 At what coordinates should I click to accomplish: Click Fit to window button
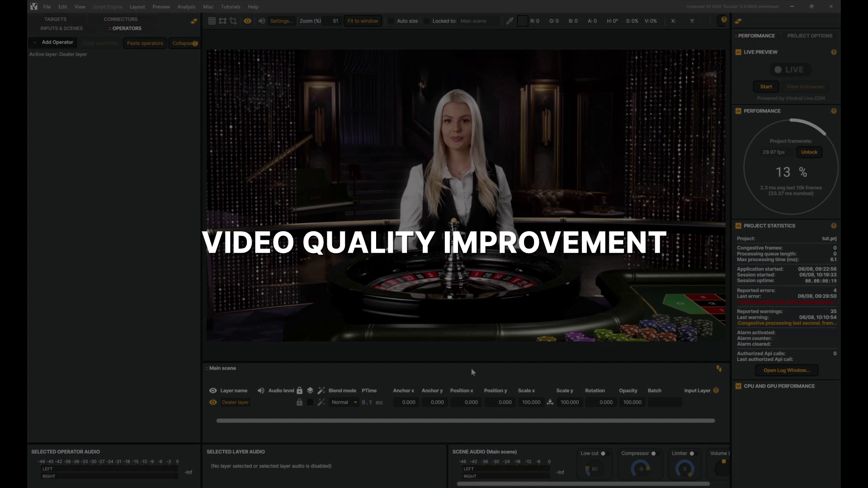coord(363,21)
